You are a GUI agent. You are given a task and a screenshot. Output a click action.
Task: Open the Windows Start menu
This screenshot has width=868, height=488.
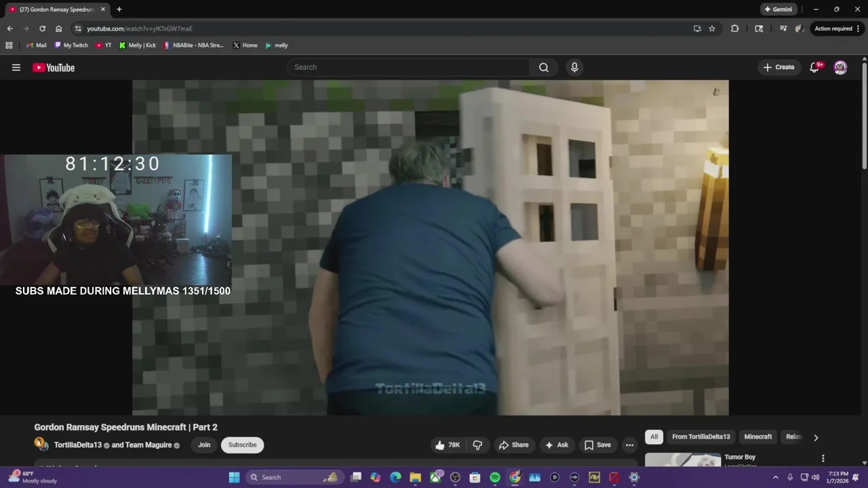(x=234, y=477)
